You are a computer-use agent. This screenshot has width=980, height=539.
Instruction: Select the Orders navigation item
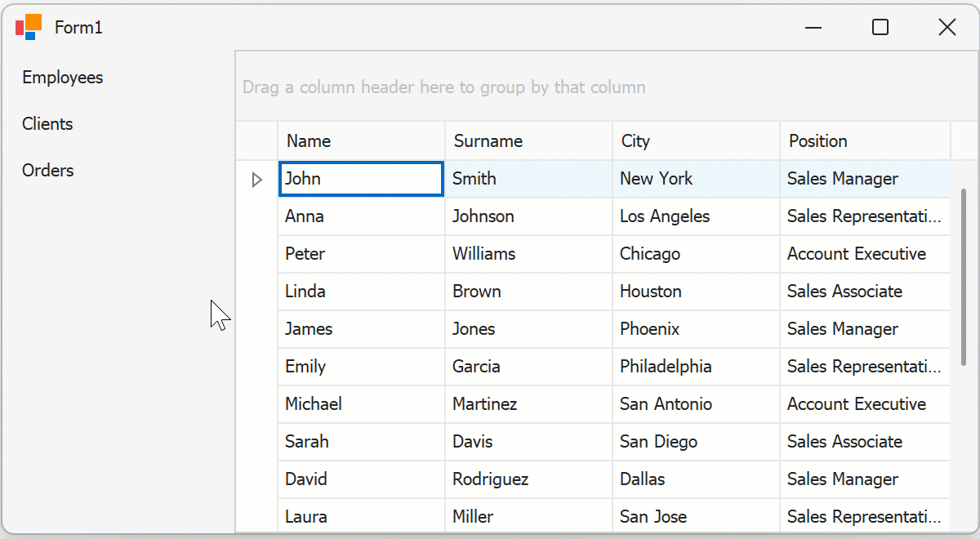pos(48,171)
